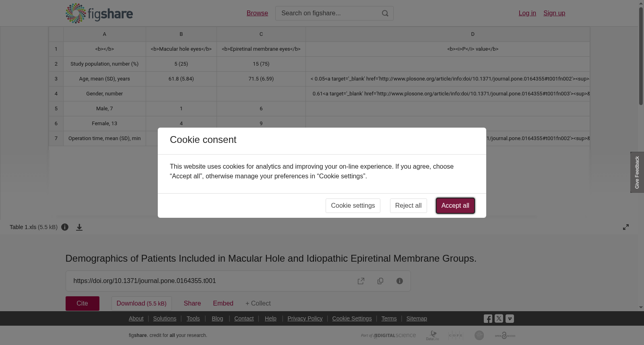Click cell '71.5 (6.59)'
The height and width of the screenshot is (345, 644).
pyautogui.click(x=261, y=79)
